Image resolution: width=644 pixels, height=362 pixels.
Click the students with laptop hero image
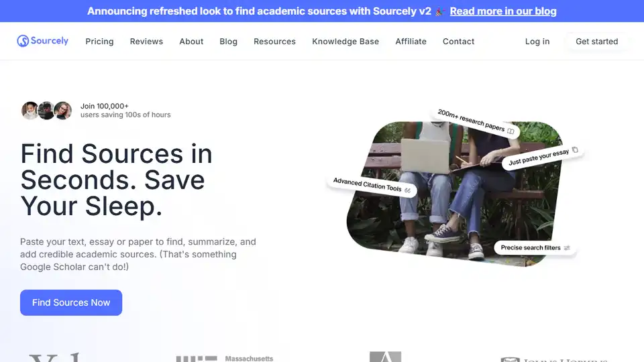coord(454,193)
